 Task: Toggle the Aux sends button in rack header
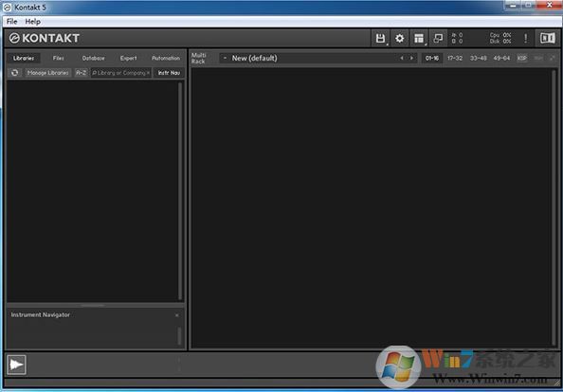tap(538, 58)
